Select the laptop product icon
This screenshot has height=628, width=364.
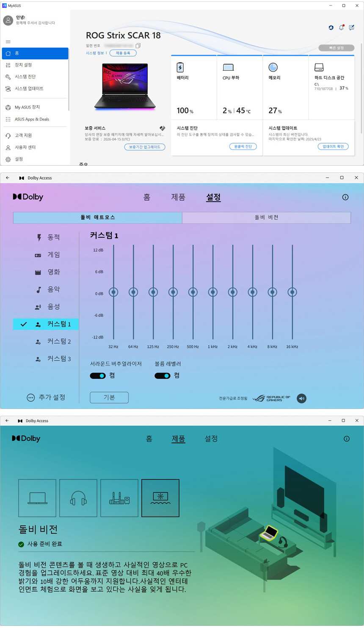point(37,498)
